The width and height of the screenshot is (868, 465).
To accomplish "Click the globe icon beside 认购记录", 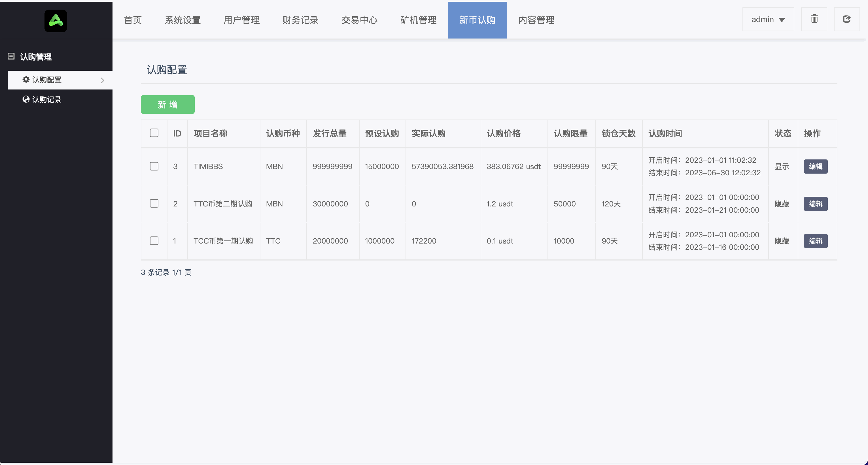I will 26,99.
